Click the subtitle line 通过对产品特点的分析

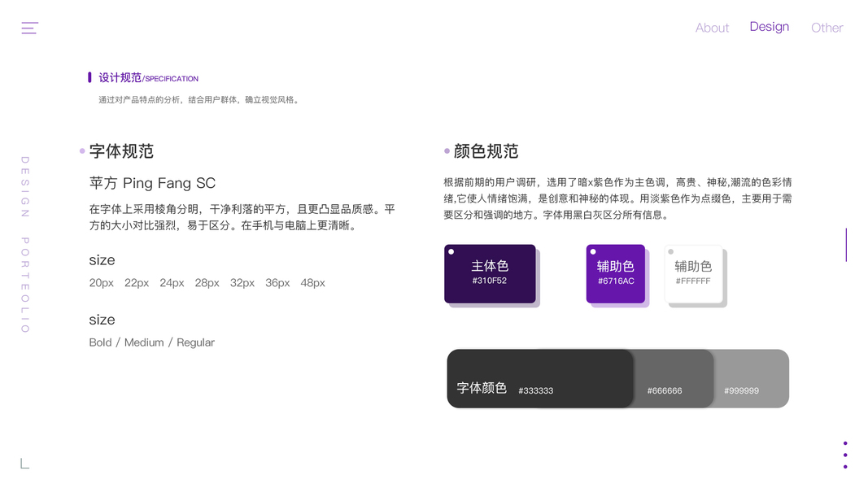point(200,99)
